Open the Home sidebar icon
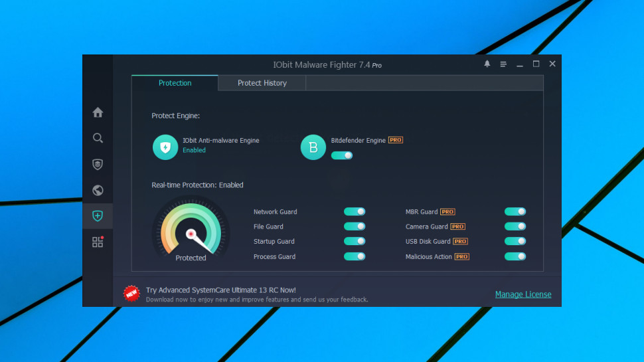The width and height of the screenshot is (644, 362). [x=98, y=112]
